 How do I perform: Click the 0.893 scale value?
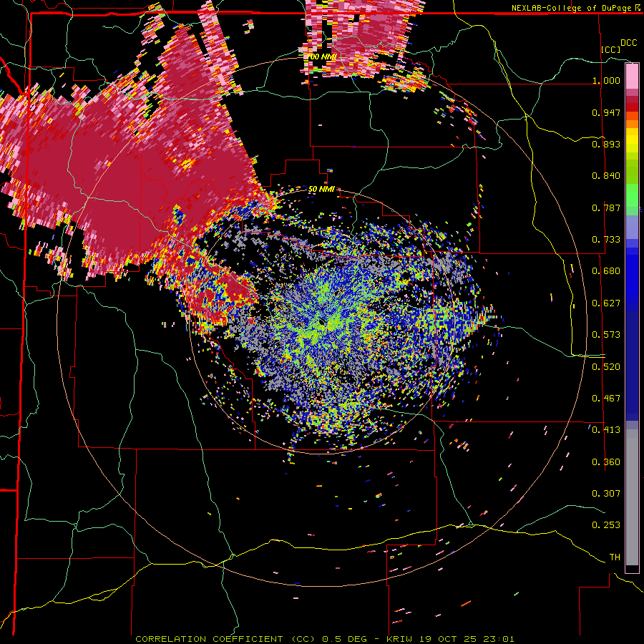click(606, 144)
